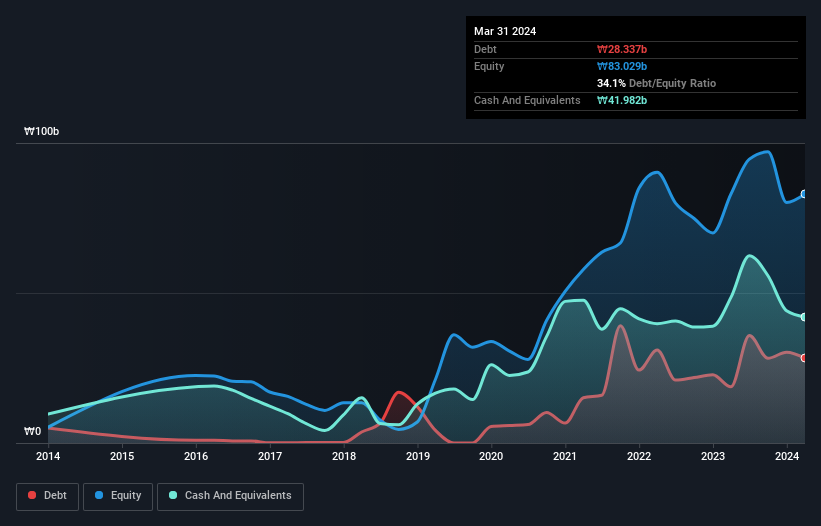Click the 2019 x-axis label

pos(418,456)
